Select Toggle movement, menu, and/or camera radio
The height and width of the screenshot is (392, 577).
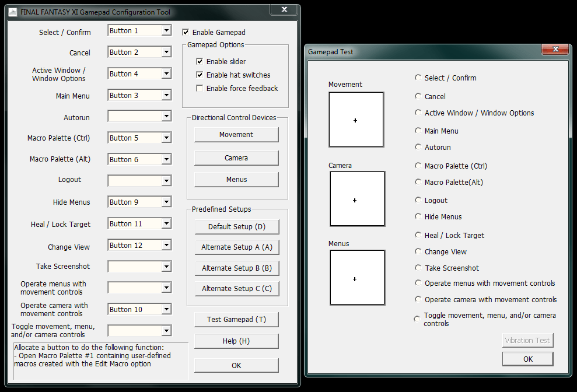(x=417, y=318)
